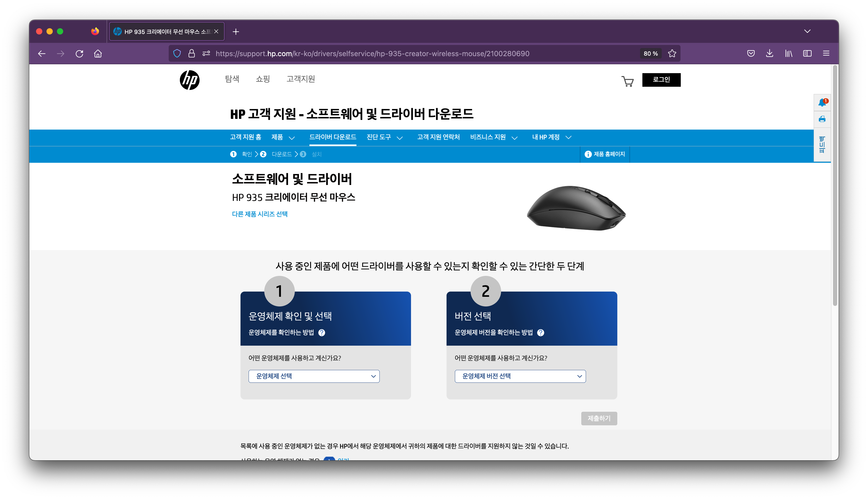Open the 운영체제 버전 선택 dropdown
868x499 pixels.
click(x=520, y=376)
